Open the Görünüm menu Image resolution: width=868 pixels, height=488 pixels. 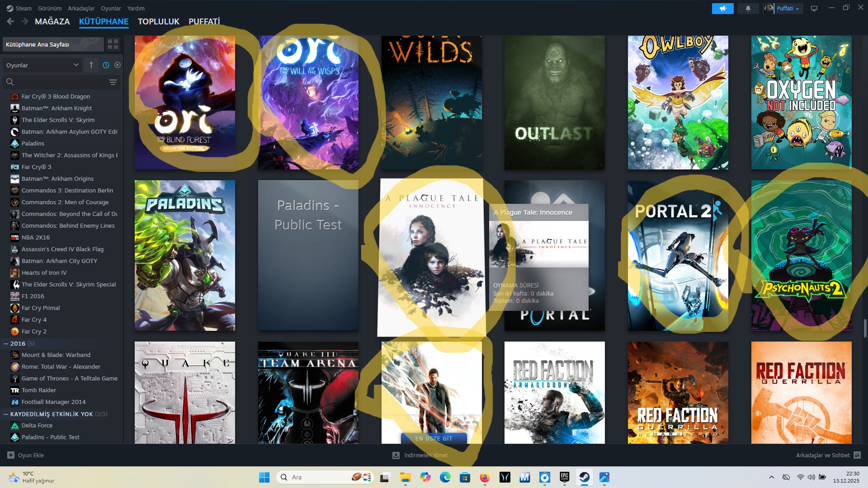(x=49, y=8)
